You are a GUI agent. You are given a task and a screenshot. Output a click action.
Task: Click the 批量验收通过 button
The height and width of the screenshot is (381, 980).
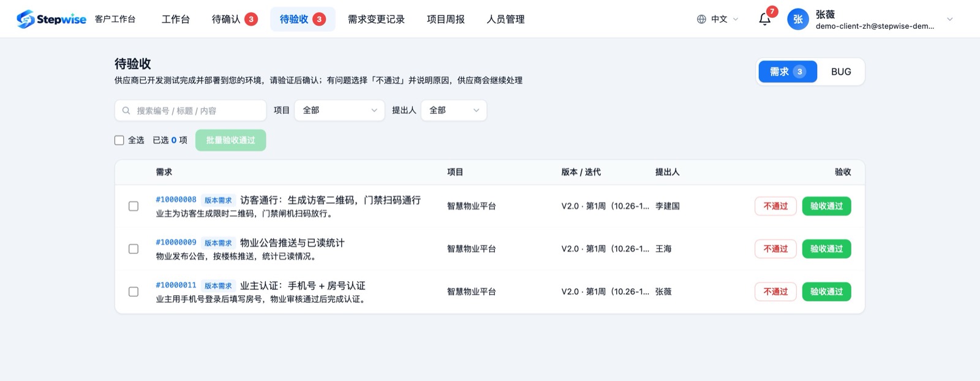(x=231, y=140)
